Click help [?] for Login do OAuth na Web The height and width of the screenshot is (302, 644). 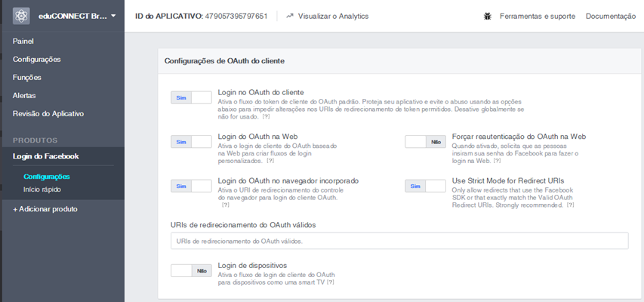coord(270,161)
